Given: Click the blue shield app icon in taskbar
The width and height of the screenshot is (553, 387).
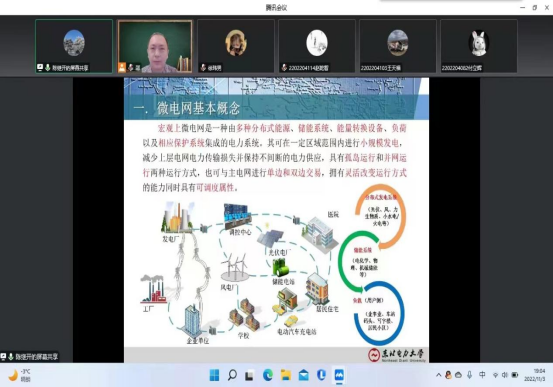Looking at the screenshot, I should pos(321,375).
